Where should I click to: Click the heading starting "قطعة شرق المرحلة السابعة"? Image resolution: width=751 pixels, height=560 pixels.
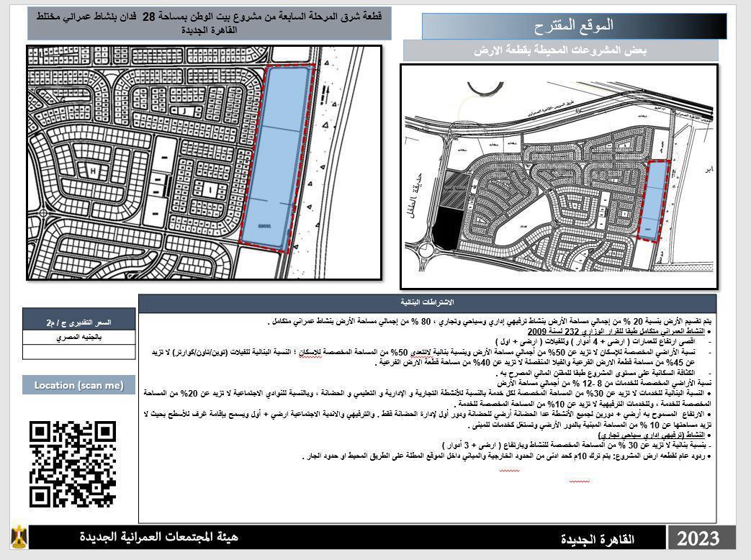[x=210, y=23]
